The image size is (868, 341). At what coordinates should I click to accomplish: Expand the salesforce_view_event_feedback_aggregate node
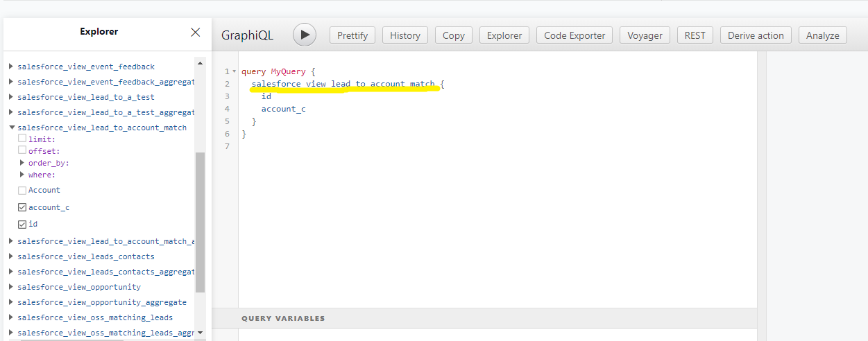click(x=11, y=82)
